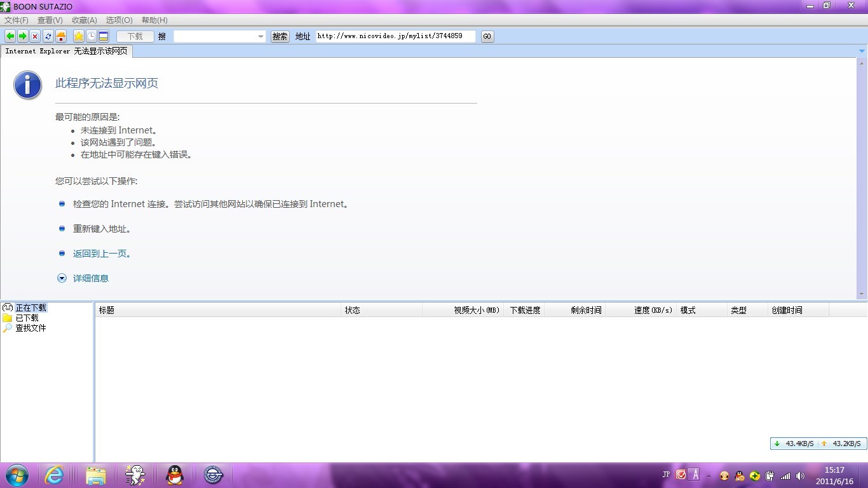Screen dimensions: 868x488
Task: Open the Windows Start menu
Action: coord(17,475)
